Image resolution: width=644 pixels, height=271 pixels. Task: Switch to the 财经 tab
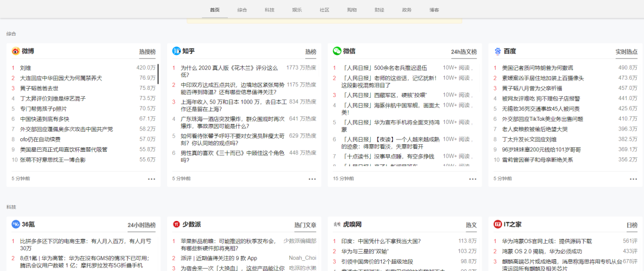click(379, 10)
